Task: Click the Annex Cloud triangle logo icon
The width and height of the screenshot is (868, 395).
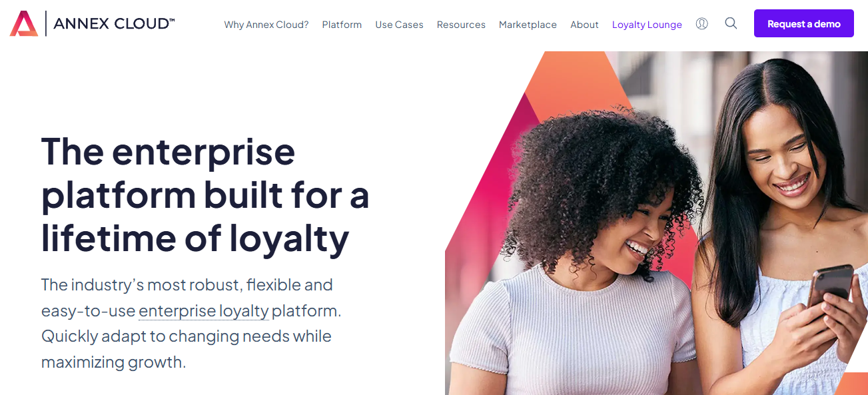Action: (24, 23)
